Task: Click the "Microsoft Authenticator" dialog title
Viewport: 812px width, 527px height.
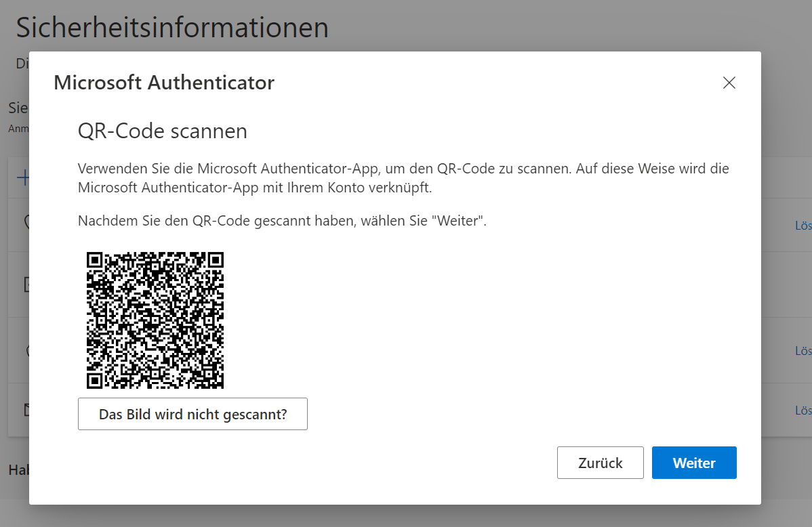Action: click(x=164, y=83)
